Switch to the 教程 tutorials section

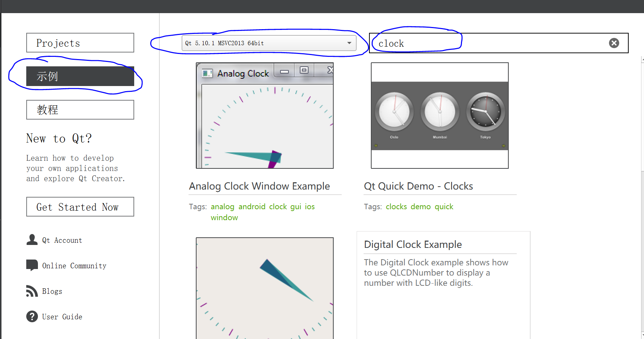tap(80, 110)
